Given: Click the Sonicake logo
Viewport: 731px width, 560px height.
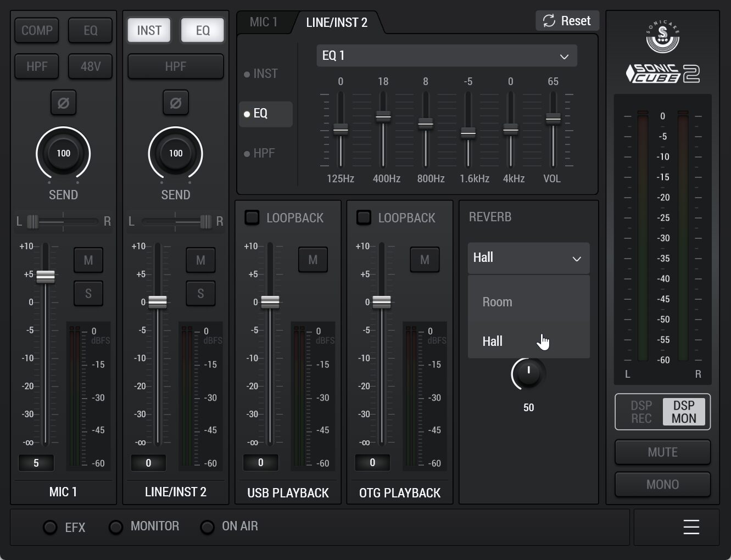Looking at the screenshot, I should 663,37.
